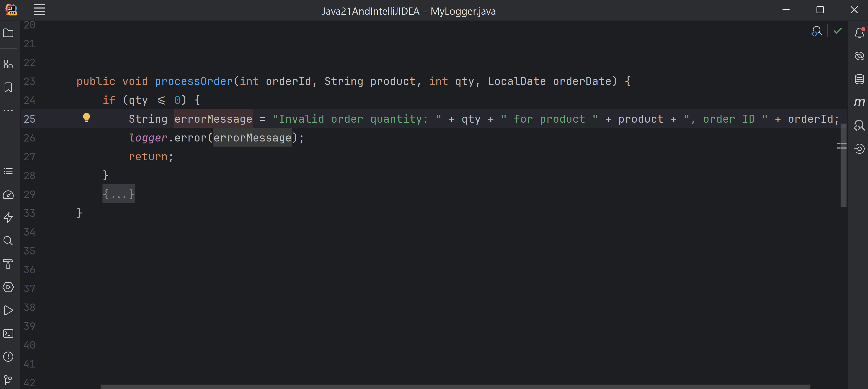The image size is (868, 389).
Task: Click the vertical editor scrollbar thumb
Action: click(843, 165)
